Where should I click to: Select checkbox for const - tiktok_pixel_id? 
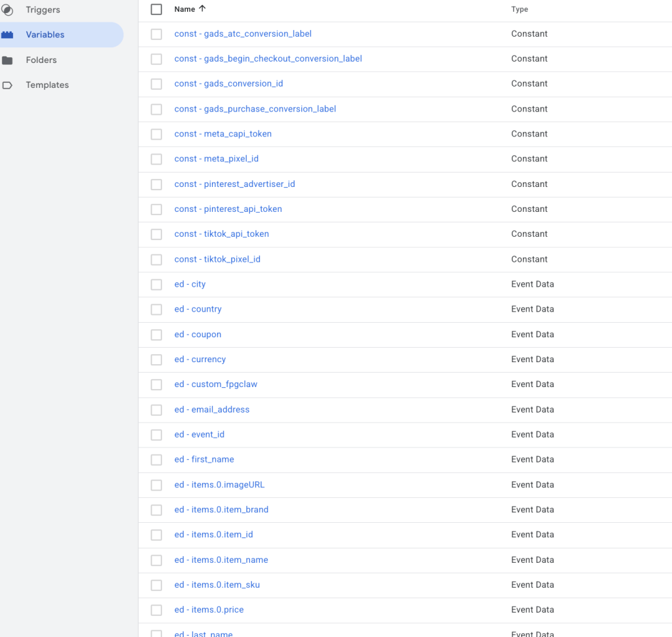(156, 259)
